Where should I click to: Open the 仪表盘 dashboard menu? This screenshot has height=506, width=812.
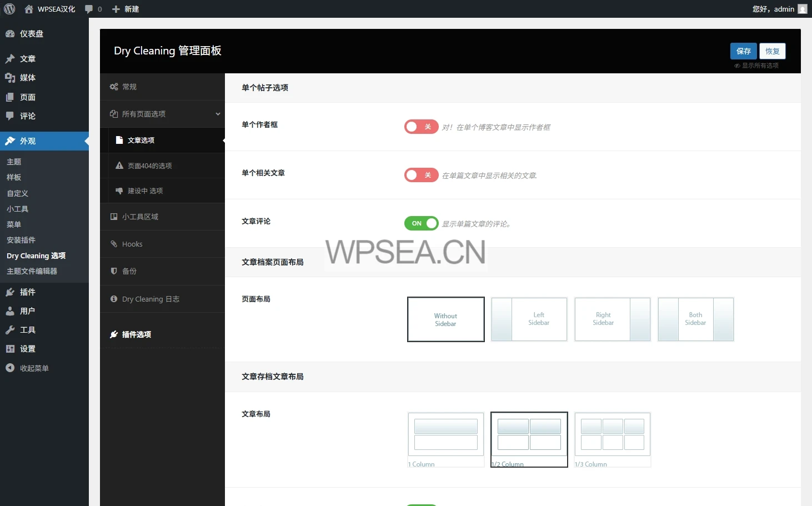[32, 34]
